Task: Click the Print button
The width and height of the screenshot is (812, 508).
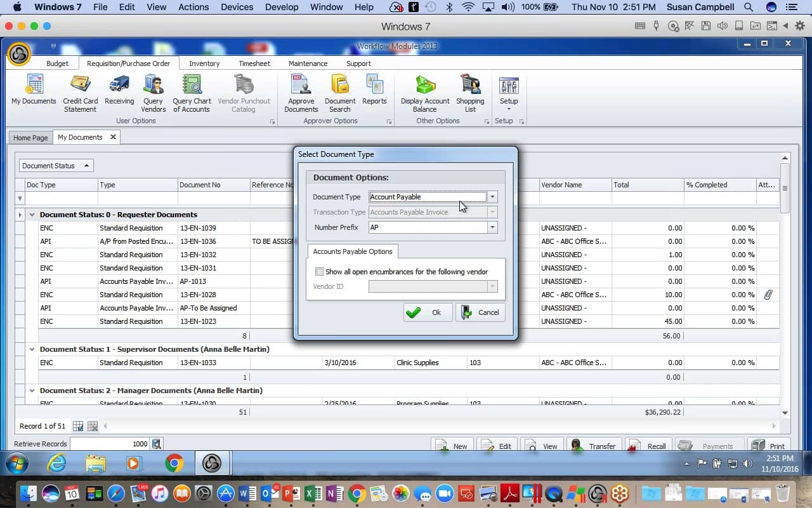Action: tap(769, 446)
